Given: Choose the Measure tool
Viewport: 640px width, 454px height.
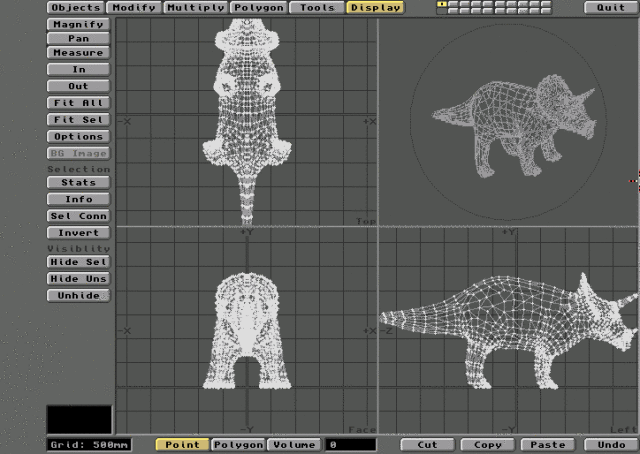Looking at the screenshot, I should (79, 53).
